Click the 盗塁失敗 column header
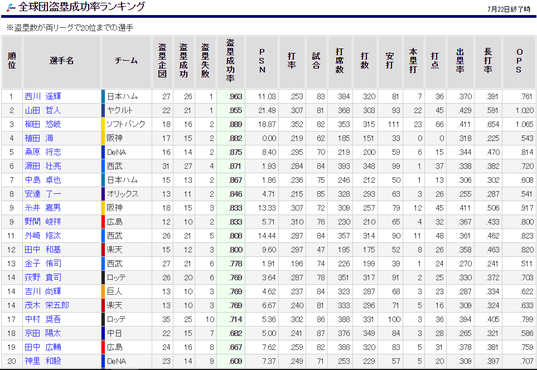This screenshot has height=370, width=537. click(205, 61)
